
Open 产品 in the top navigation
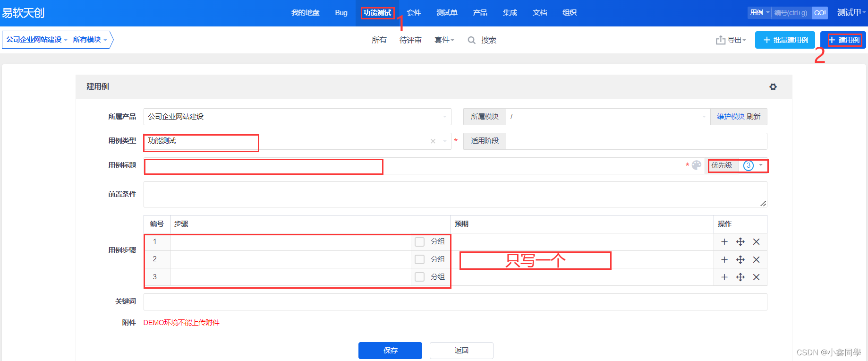pyautogui.click(x=480, y=13)
